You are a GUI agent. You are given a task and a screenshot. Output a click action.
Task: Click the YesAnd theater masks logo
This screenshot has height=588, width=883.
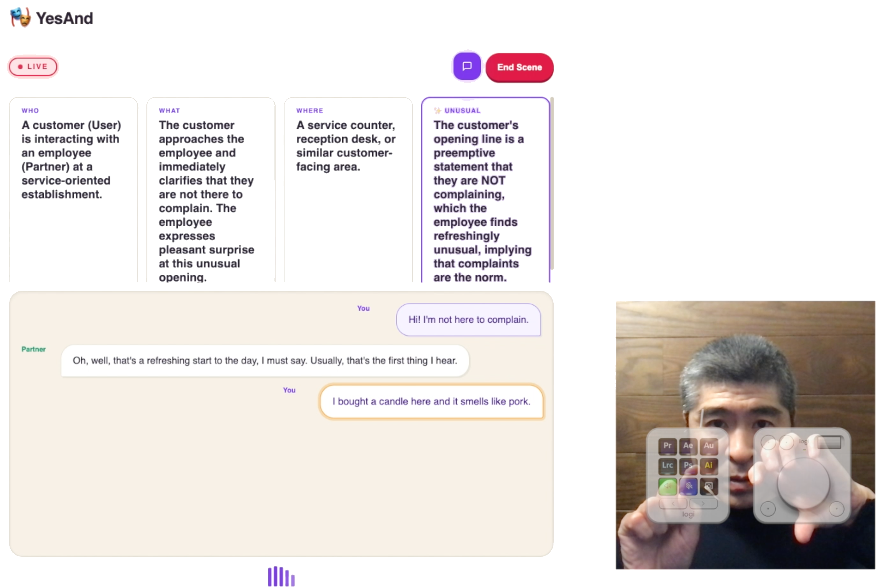click(x=20, y=17)
